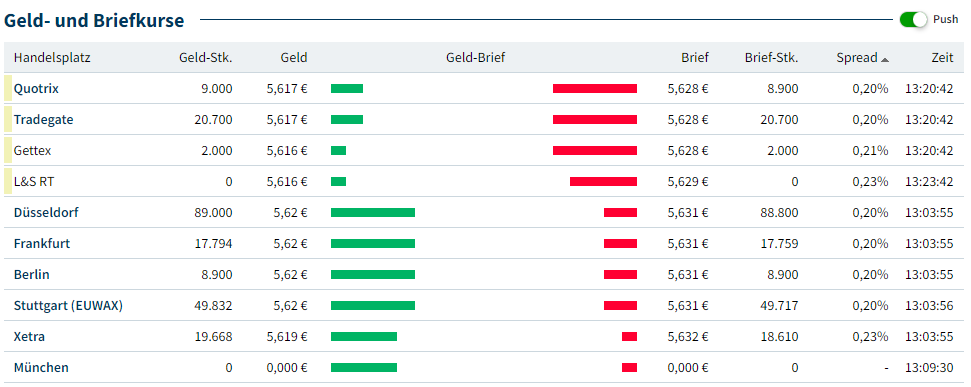Click Gettex spread value 0,21%

[870, 150]
